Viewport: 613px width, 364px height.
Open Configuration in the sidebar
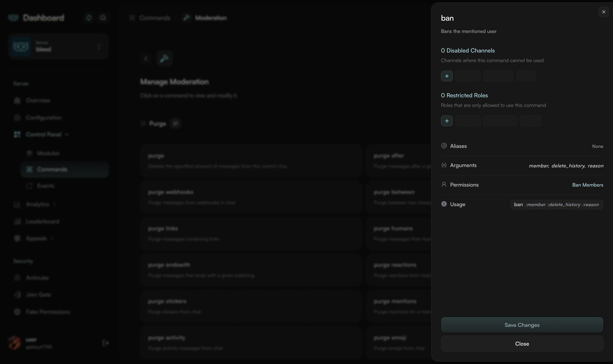(43, 118)
